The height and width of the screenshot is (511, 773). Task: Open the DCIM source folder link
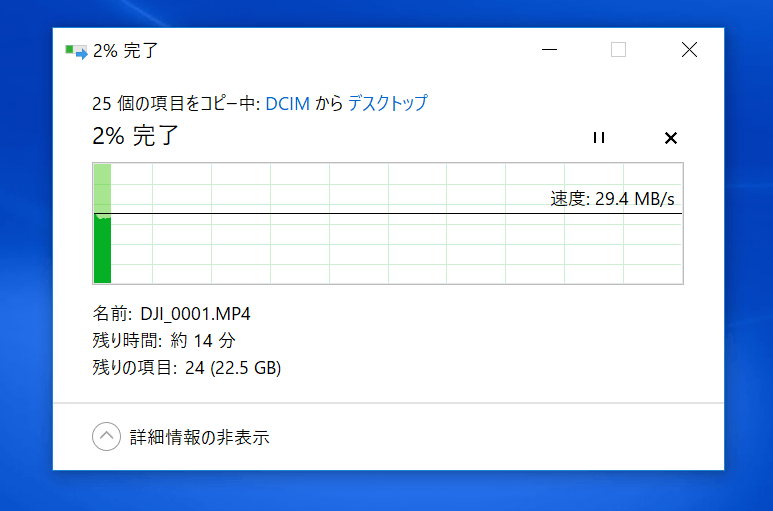[287, 103]
